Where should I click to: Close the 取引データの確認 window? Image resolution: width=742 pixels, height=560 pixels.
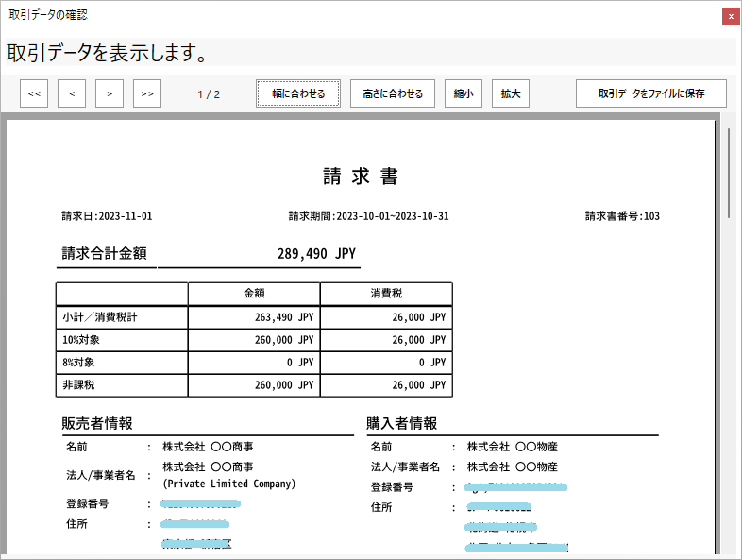(731, 16)
